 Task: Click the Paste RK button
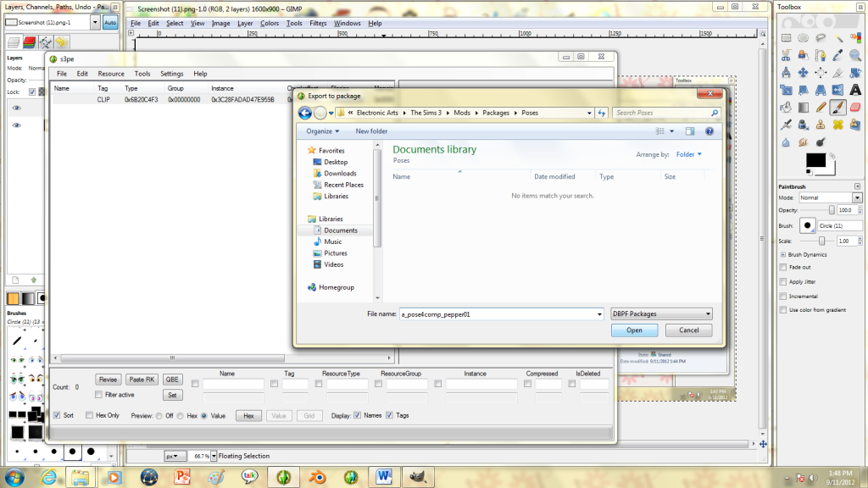142,380
